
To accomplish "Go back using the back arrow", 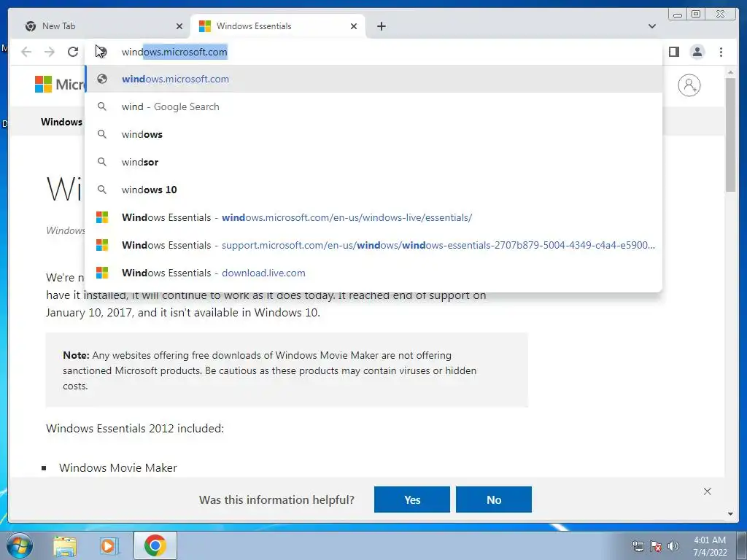I will (26, 52).
